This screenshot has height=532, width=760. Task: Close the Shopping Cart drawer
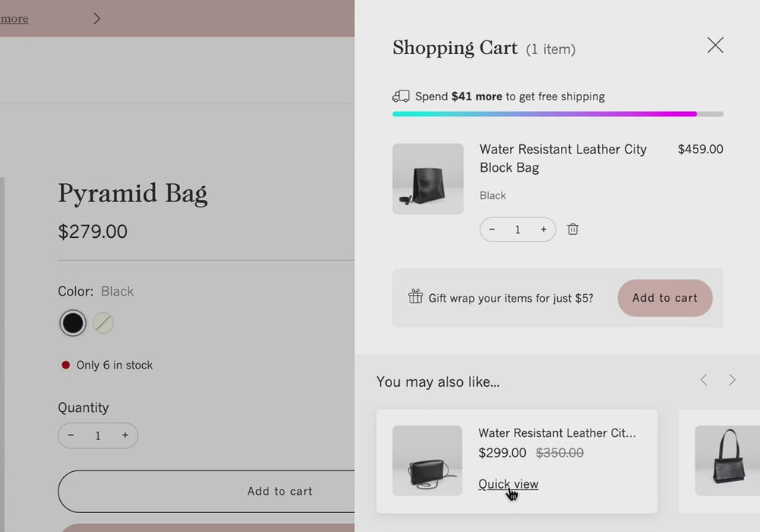[715, 46]
